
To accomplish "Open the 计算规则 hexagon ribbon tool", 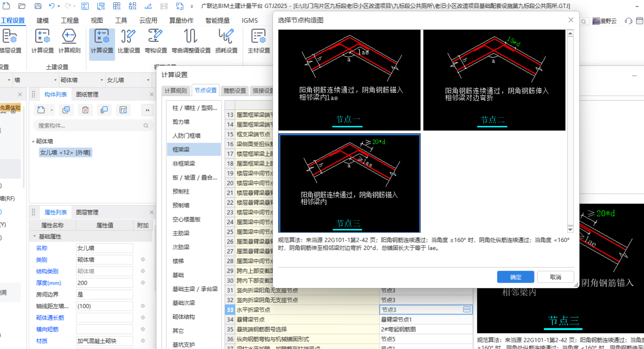I will pos(69,41).
